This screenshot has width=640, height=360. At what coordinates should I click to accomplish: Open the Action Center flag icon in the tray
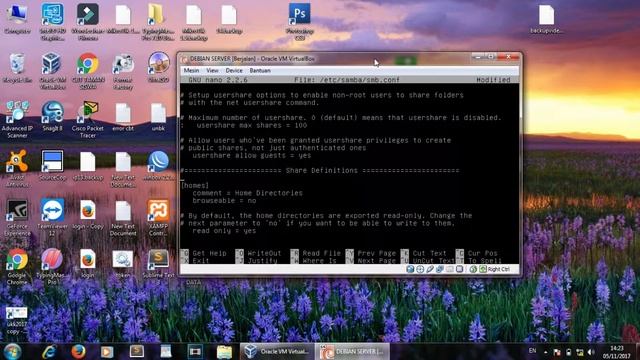click(557, 352)
